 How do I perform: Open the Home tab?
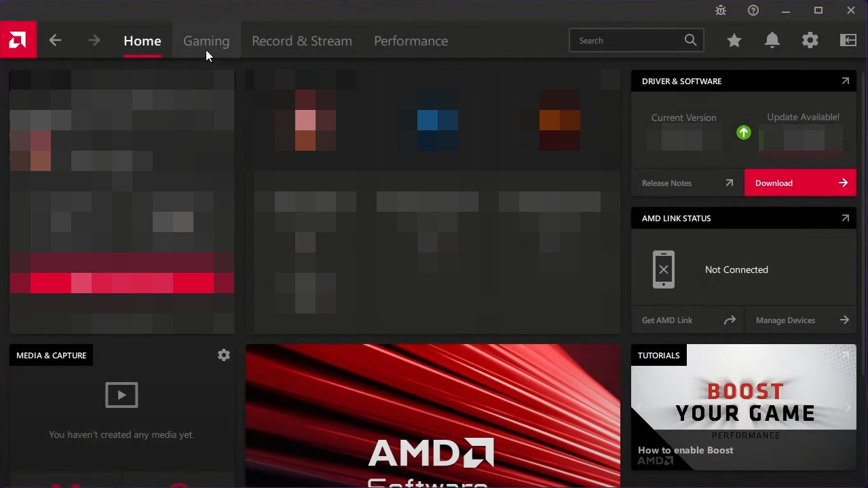pos(142,41)
